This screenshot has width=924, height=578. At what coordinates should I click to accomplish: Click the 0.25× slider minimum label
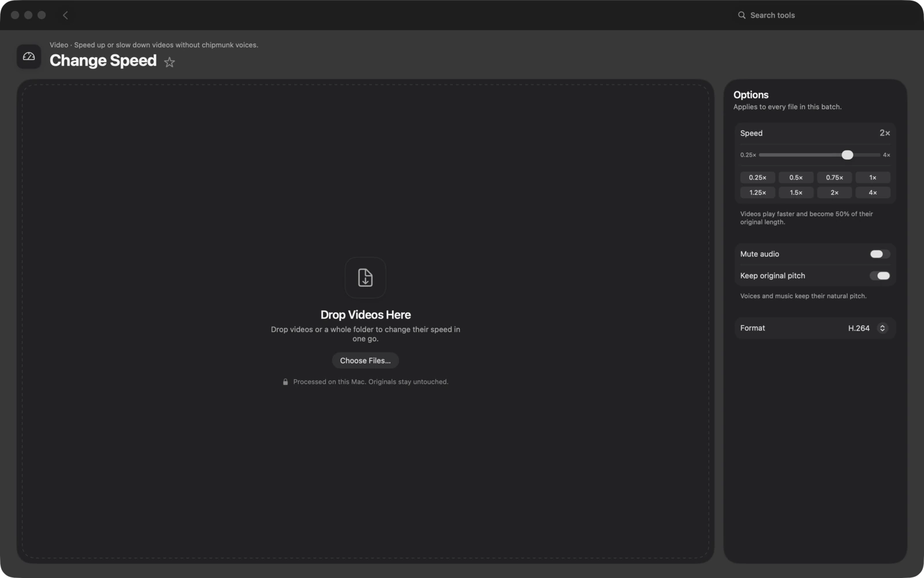748,155
